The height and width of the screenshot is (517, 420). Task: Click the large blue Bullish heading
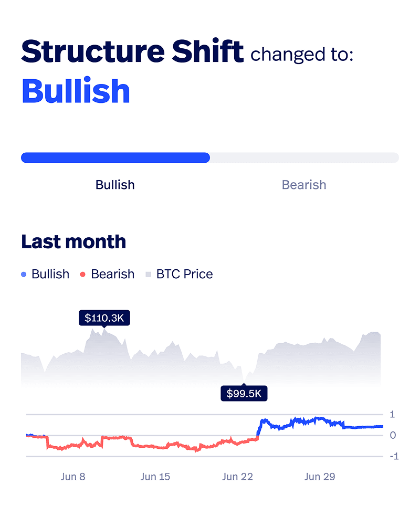(76, 91)
